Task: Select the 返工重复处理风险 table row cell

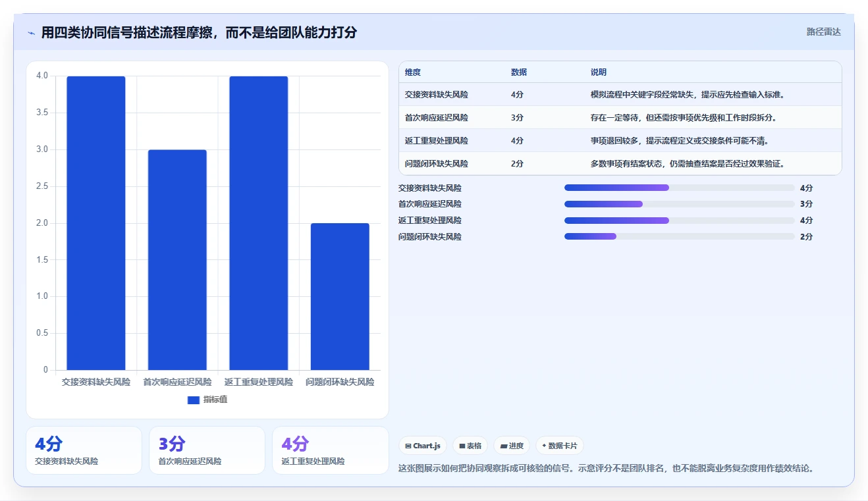Action: (437, 141)
